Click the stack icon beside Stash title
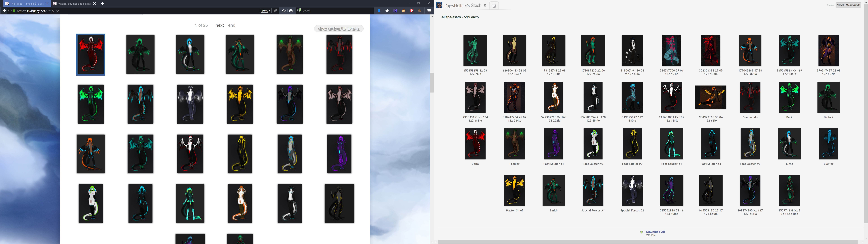 (494, 6)
